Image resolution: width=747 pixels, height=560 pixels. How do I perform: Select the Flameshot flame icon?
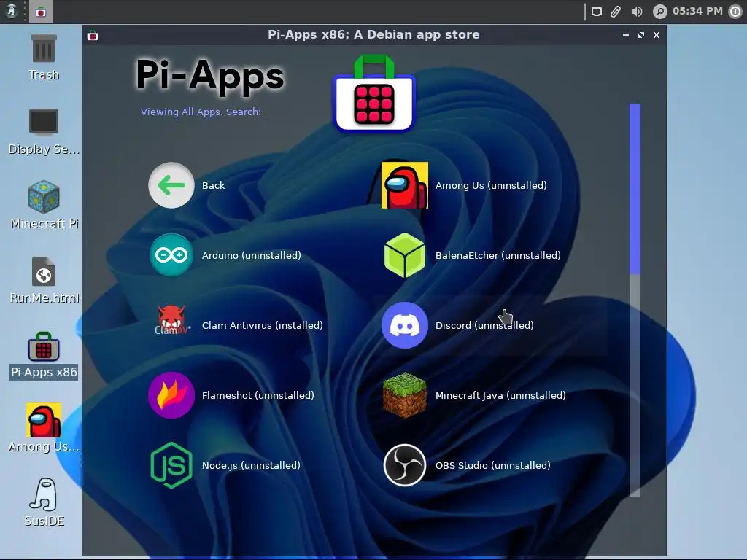(x=171, y=395)
